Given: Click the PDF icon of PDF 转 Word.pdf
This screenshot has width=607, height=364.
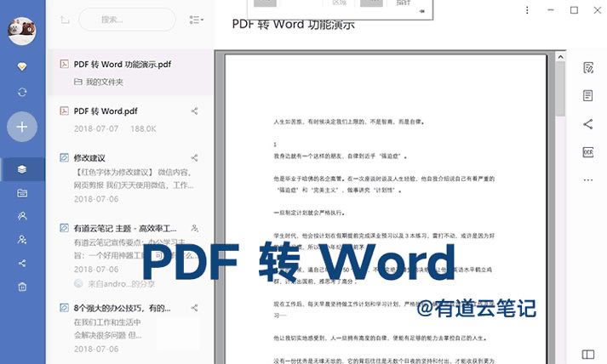Looking at the screenshot, I should tap(64, 111).
